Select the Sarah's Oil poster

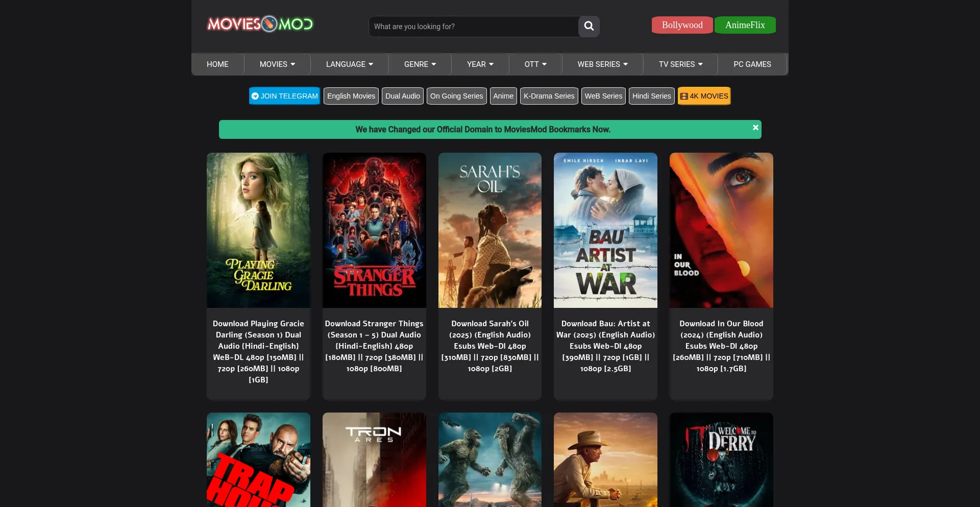[489, 230]
